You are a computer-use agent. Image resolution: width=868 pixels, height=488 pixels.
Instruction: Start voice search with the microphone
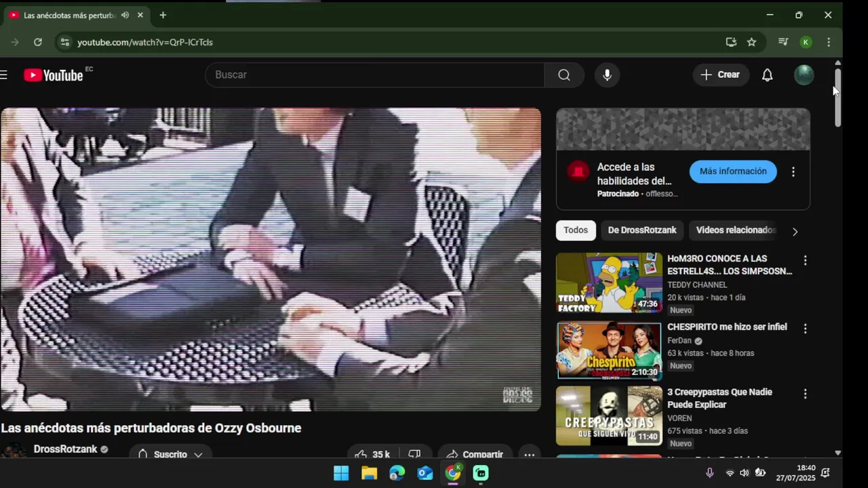tap(607, 75)
